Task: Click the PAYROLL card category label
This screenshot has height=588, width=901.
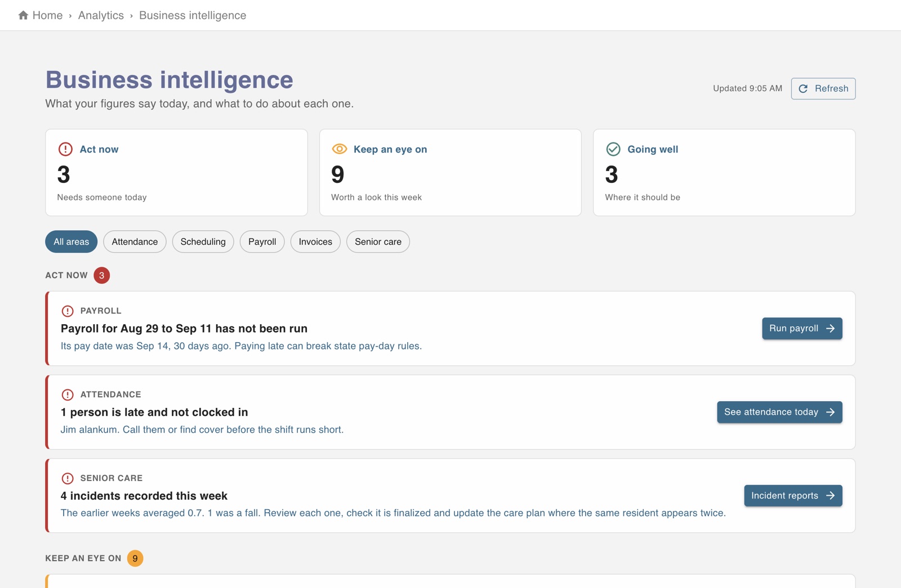Action: 101,311
